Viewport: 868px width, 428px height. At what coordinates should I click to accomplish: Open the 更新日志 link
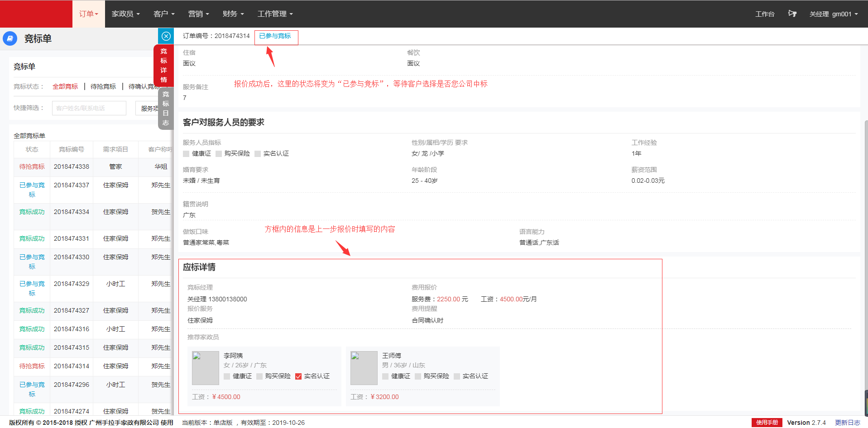(848, 423)
